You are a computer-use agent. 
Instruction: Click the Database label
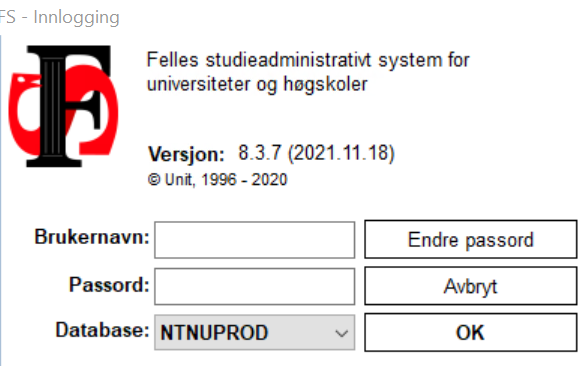[102, 330]
